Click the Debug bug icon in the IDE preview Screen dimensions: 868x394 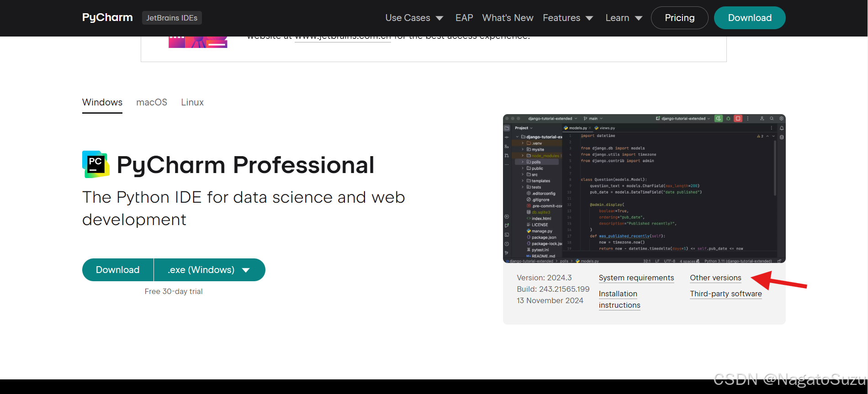[x=728, y=119]
